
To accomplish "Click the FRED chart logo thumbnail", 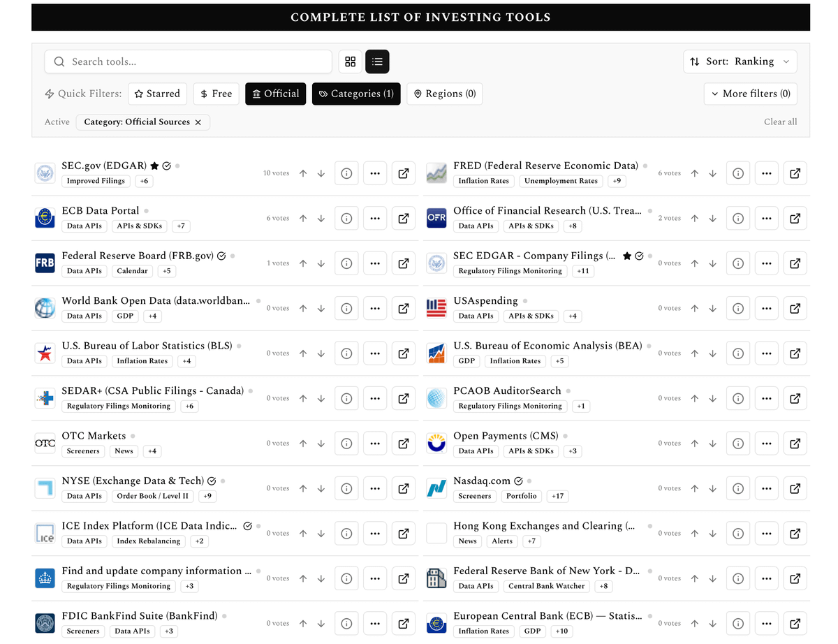I will [436, 173].
